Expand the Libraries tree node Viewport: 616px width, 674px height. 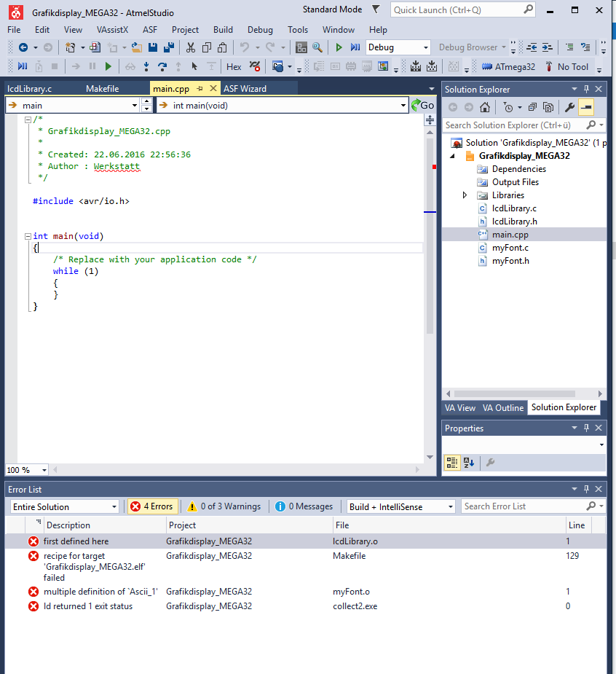[x=465, y=195]
